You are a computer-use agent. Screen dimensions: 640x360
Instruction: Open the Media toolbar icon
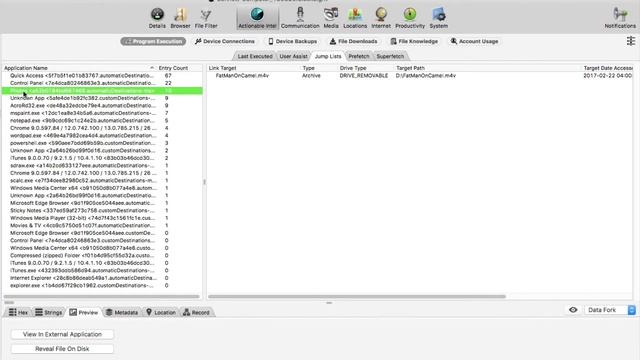click(x=331, y=18)
